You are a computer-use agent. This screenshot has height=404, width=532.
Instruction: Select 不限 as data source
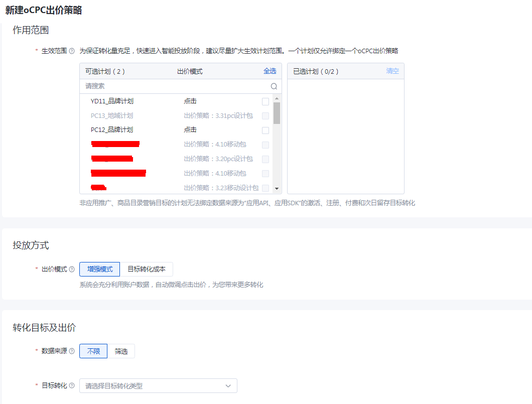tap(93, 351)
